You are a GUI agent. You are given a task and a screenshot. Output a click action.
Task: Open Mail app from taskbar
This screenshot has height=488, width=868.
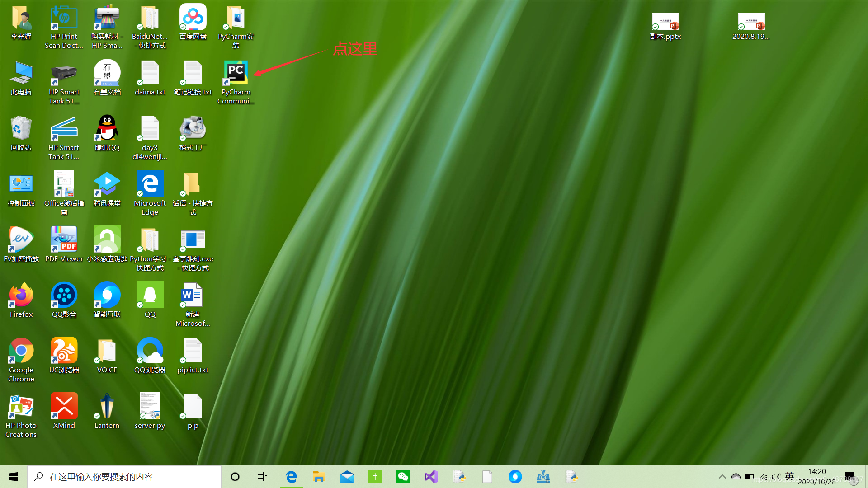point(347,477)
